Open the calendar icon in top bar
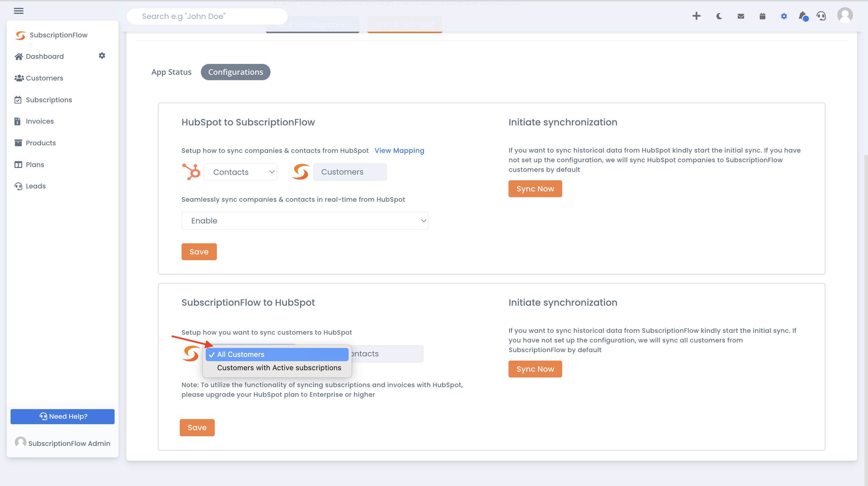The height and width of the screenshot is (486, 868). pyautogui.click(x=762, y=16)
